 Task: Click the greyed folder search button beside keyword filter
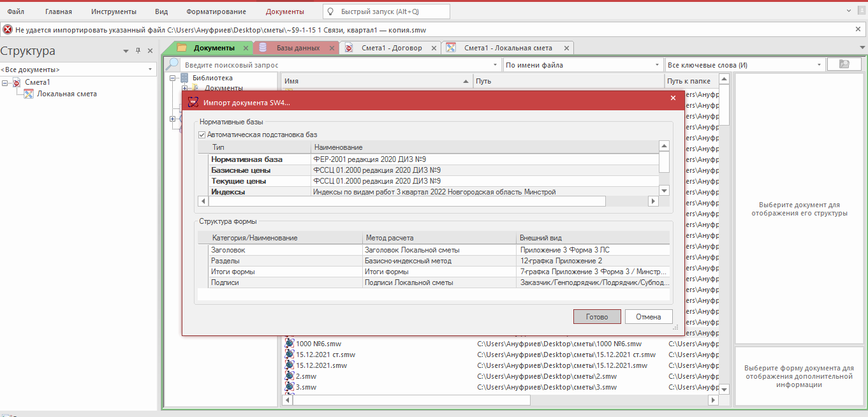coord(844,64)
